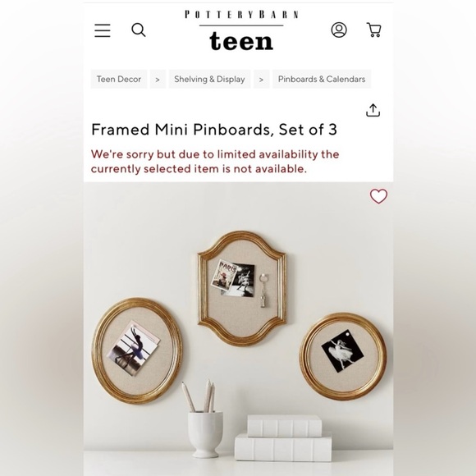Tap the oval left pinboard in photo
Screen dimensions: 476x476
pos(137,350)
